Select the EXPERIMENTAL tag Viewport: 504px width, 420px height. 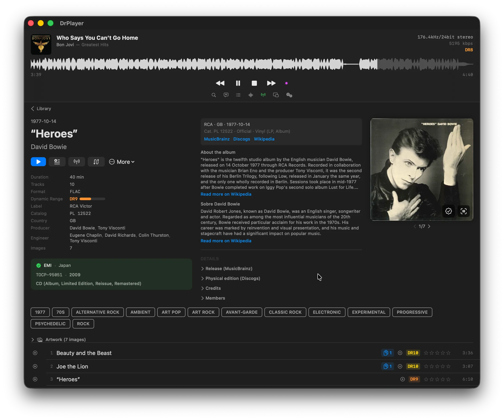click(369, 312)
